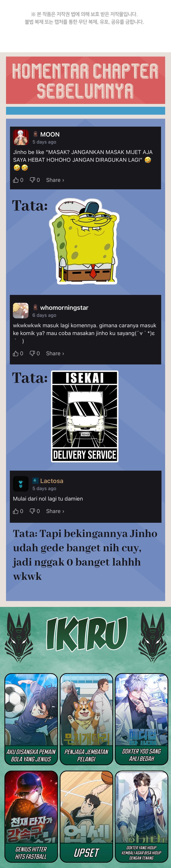Image resolution: width=171 pixels, height=868 pixels.
Task: Like MOON's comment with thumbs-up
Action: click(x=16, y=180)
